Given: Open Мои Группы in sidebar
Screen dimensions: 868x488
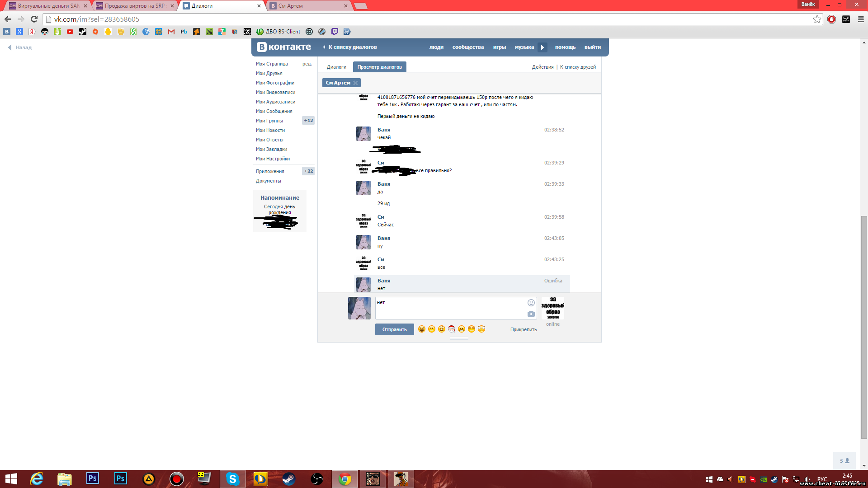Looking at the screenshot, I should tap(269, 121).
